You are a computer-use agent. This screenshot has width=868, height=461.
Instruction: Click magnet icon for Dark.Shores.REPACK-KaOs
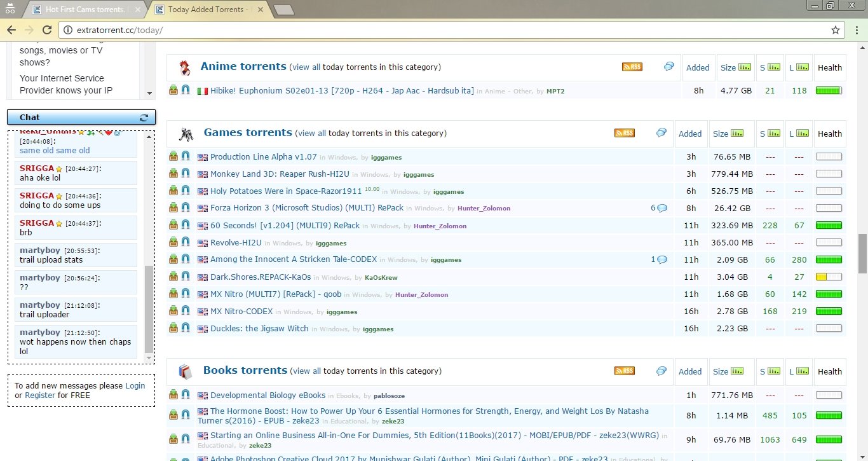point(186,276)
